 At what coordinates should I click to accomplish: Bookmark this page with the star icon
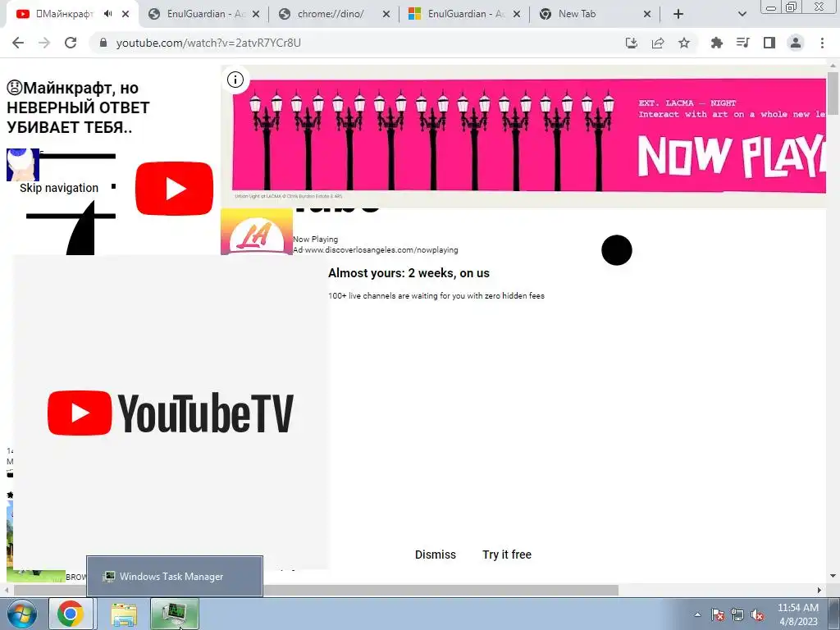coord(684,43)
